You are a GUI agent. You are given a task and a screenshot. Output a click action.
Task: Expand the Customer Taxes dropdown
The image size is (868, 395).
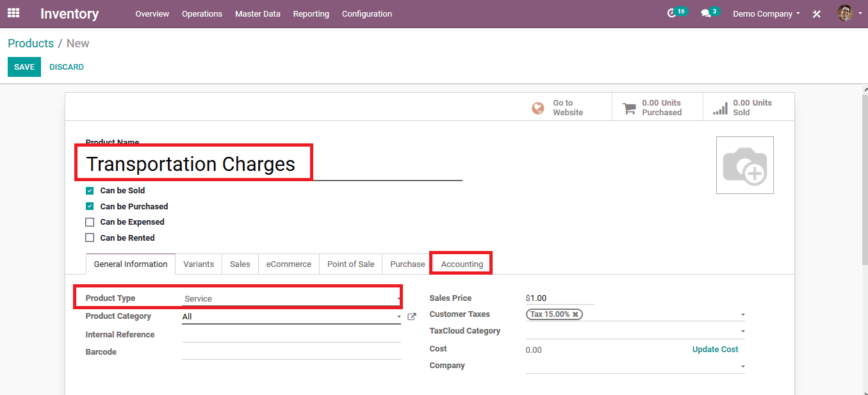743,314
